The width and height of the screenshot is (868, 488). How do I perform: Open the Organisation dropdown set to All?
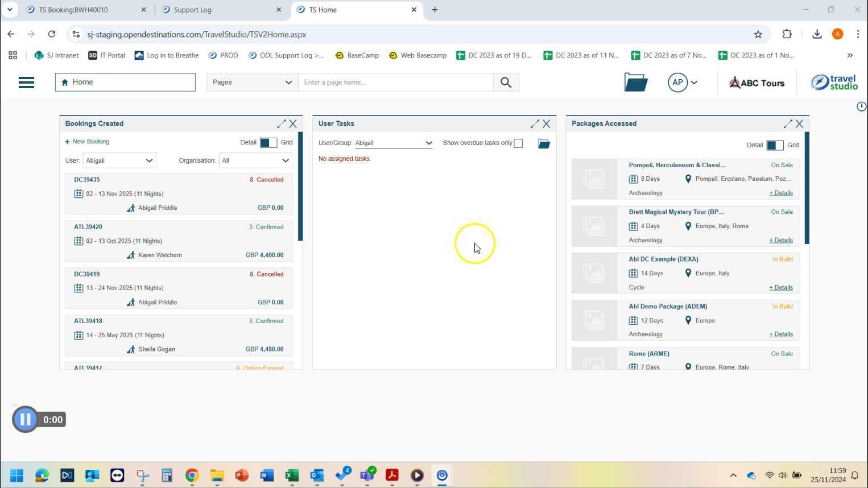click(x=255, y=160)
